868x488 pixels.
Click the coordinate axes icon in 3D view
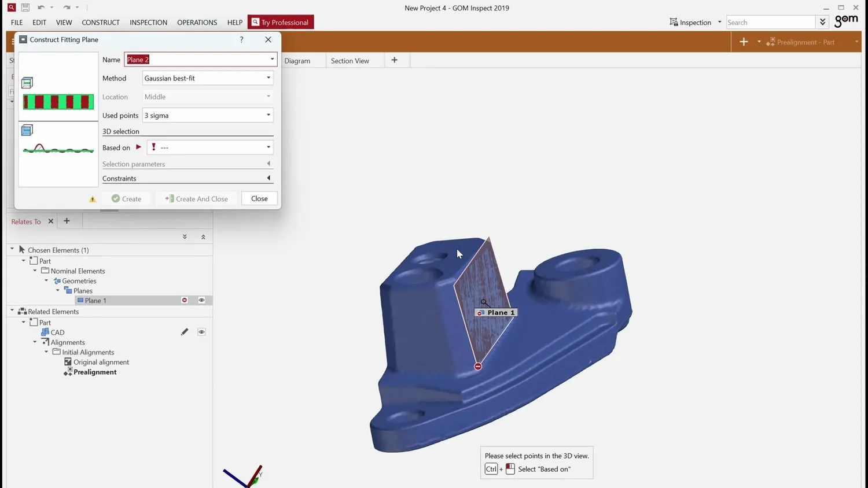(244, 476)
